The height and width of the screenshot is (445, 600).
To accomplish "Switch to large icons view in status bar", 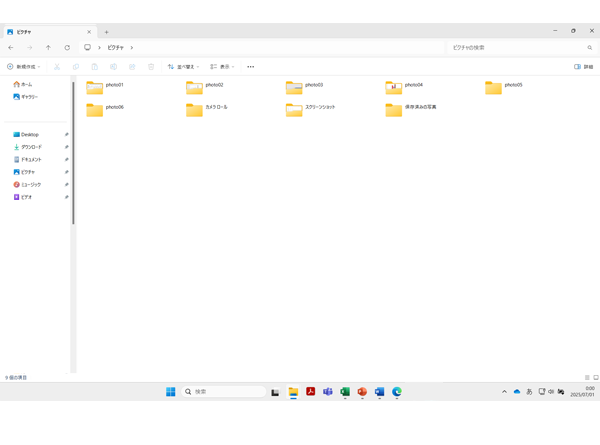I will click(x=596, y=378).
